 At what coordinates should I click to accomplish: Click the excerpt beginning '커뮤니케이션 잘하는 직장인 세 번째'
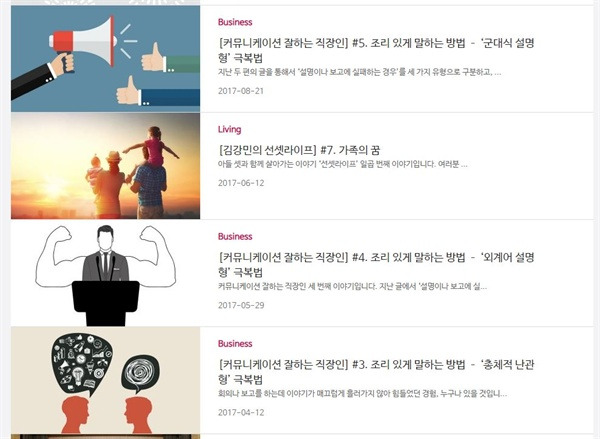[x=352, y=286]
